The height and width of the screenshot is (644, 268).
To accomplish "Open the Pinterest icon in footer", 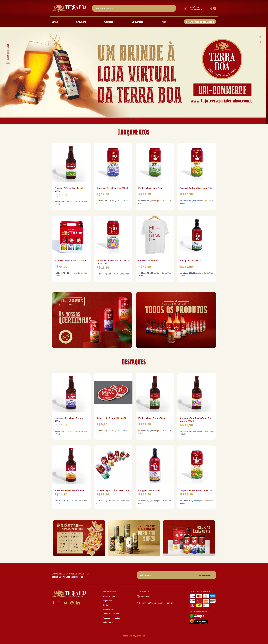I will click(72, 603).
